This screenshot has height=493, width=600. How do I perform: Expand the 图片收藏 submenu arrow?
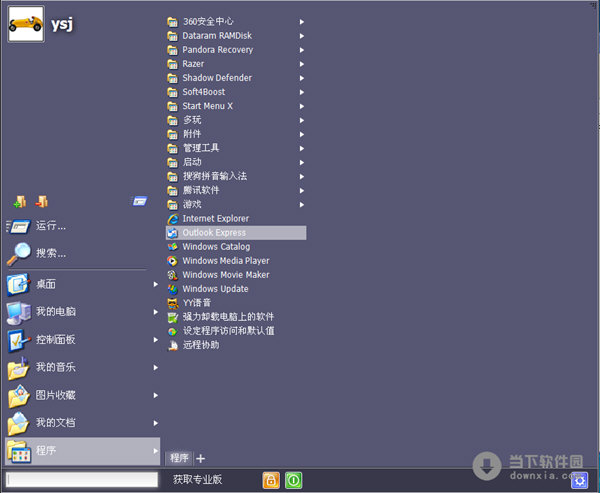point(155,395)
